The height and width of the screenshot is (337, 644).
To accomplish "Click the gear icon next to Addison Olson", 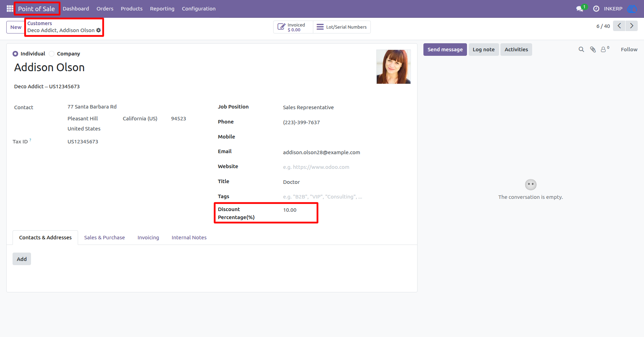I will (x=99, y=30).
